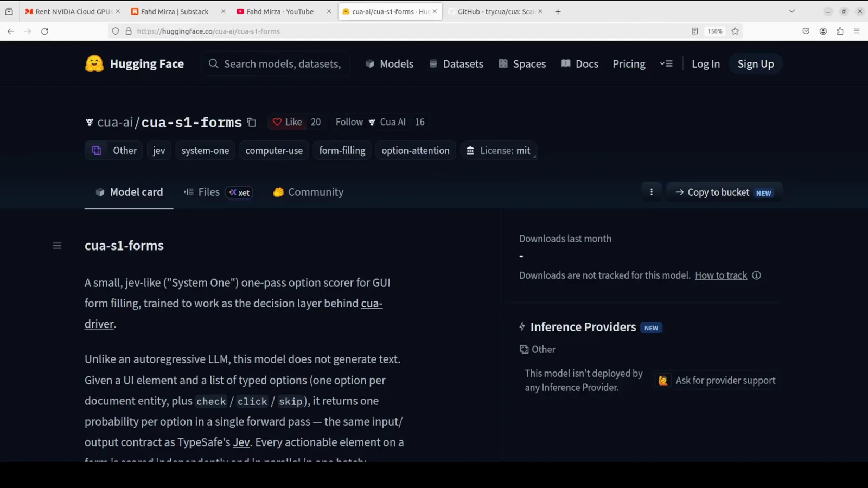
Task: Click the 'Other' task tag
Action: [x=114, y=150]
